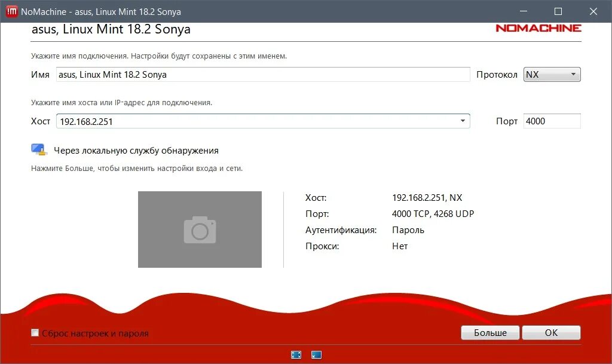Viewport: 612px width, 364px height.
Task: Click the 192.168.2.251, NX host value
Action: tap(427, 198)
